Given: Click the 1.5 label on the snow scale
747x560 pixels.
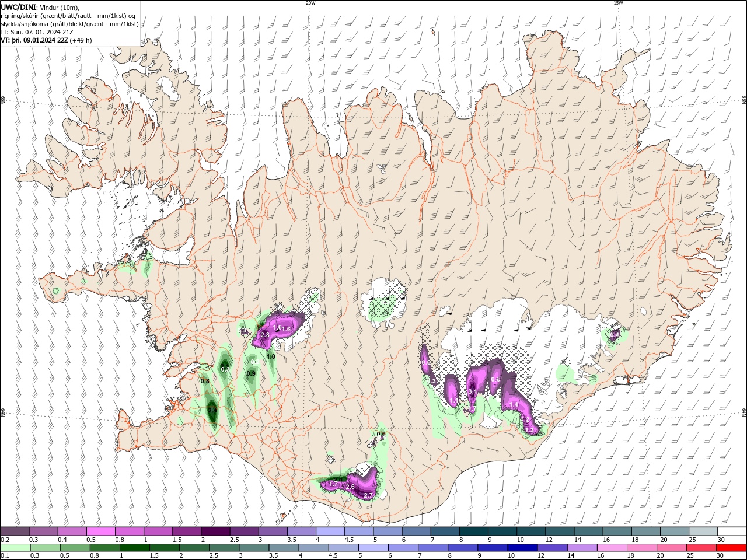Looking at the screenshot, I should [x=177, y=540].
